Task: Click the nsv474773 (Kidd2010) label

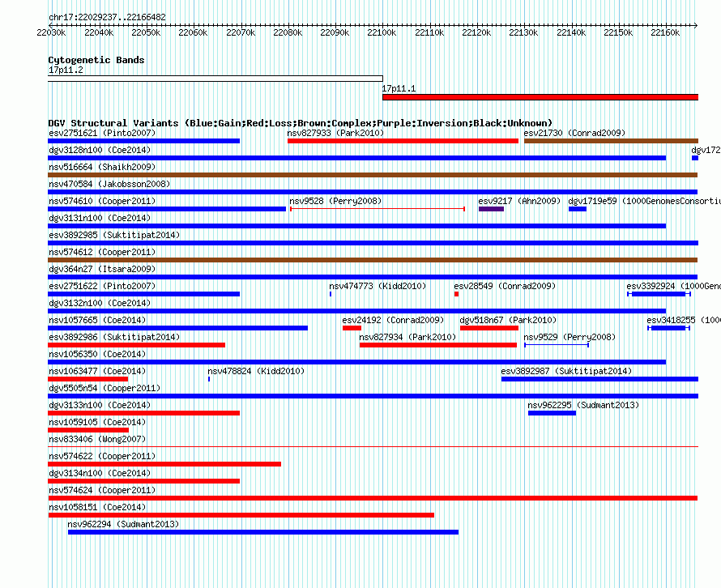Action: tap(378, 286)
